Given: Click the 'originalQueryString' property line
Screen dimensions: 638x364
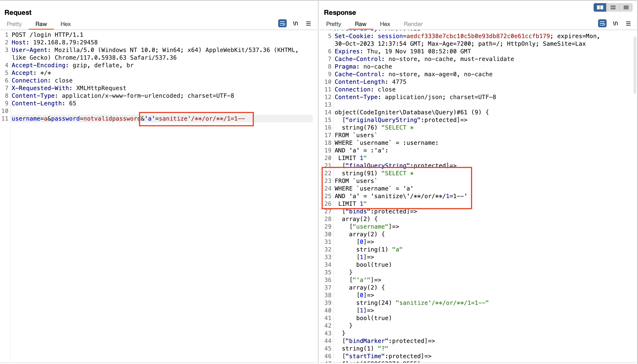Looking at the screenshot, I should click(404, 120).
